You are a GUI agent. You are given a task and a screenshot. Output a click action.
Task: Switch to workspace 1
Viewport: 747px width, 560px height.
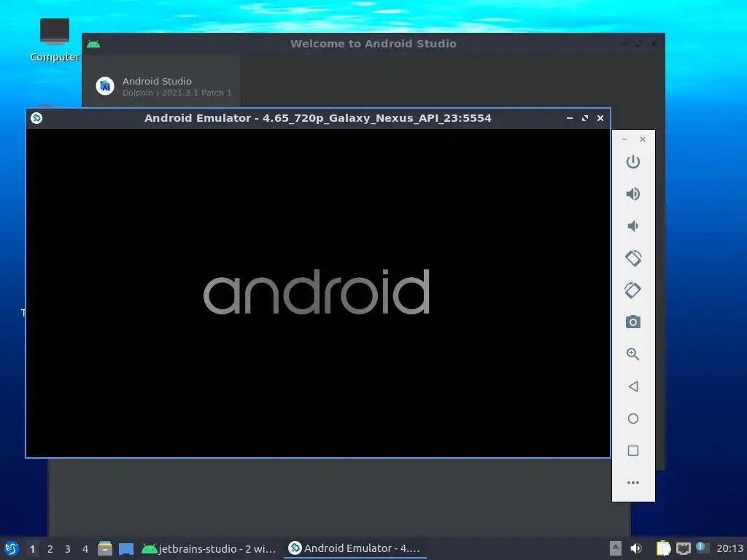click(32, 549)
